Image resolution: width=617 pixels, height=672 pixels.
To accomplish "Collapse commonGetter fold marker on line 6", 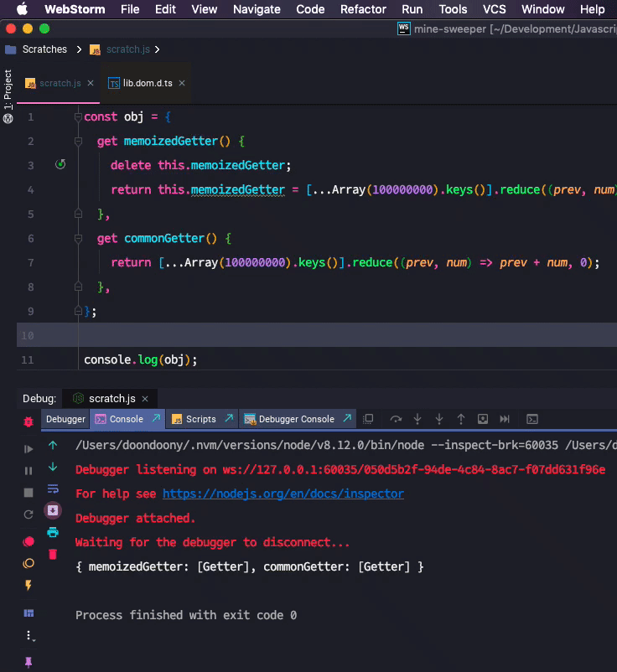I will 78,238.
